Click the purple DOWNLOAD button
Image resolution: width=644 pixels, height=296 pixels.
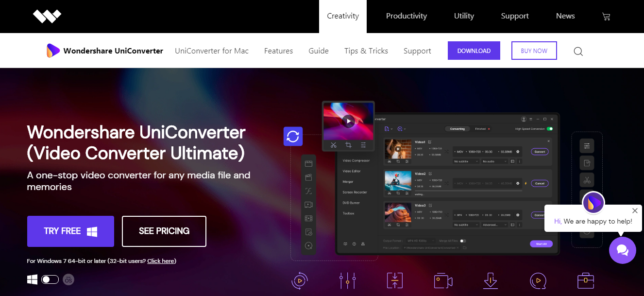coord(474,51)
